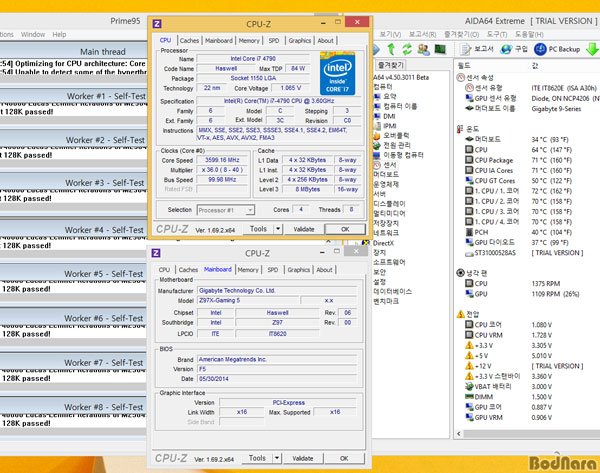Click Validate in the lower CPU-Z window
This screenshot has height=473, width=600.
pyautogui.click(x=303, y=458)
